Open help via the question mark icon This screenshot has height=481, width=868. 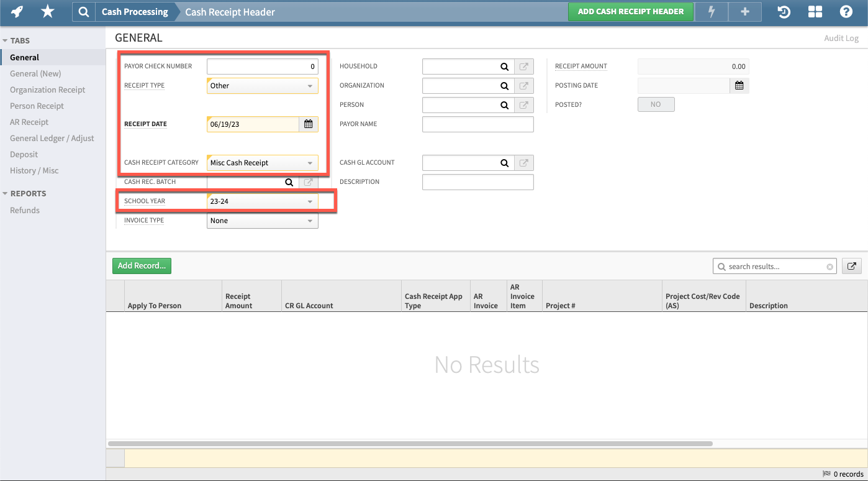click(x=846, y=11)
